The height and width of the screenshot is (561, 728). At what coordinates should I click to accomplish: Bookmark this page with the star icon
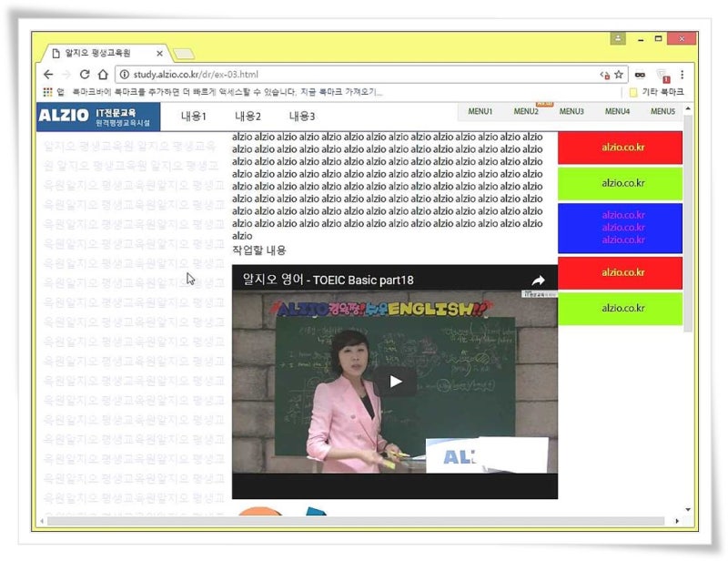click(619, 75)
